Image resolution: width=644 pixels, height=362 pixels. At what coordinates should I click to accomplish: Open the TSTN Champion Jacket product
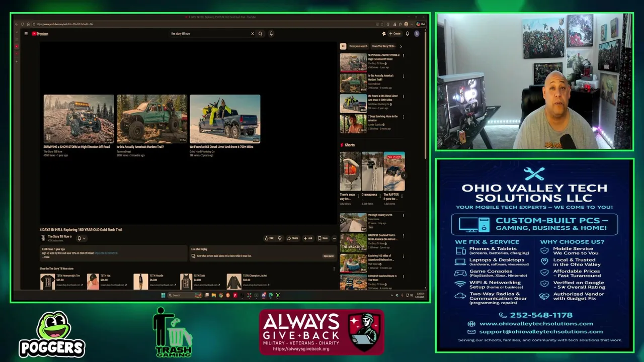(x=249, y=281)
